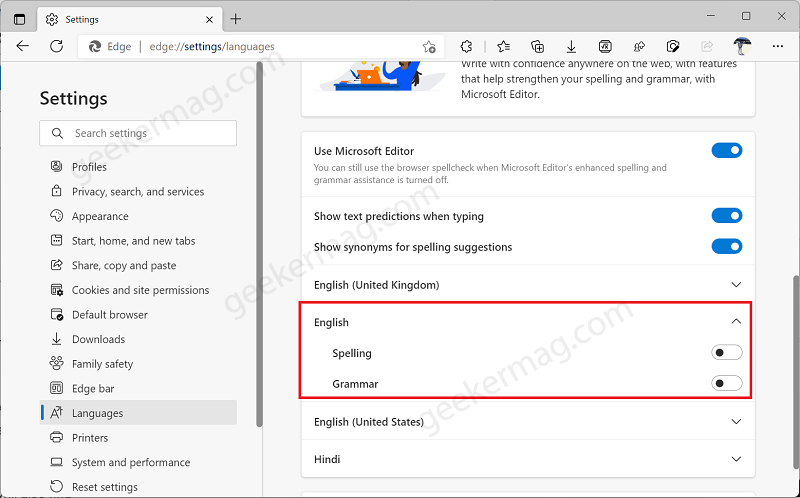Open Family safety settings
This screenshot has width=800, height=498.
coord(139,364)
